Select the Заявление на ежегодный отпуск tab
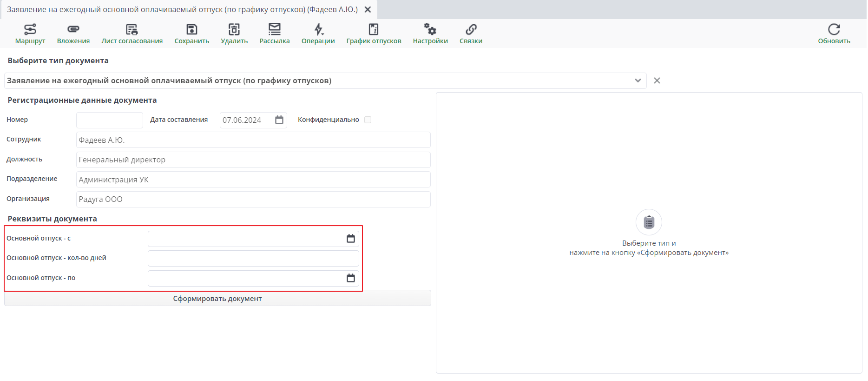The width and height of the screenshot is (868, 381). point(182,9)
